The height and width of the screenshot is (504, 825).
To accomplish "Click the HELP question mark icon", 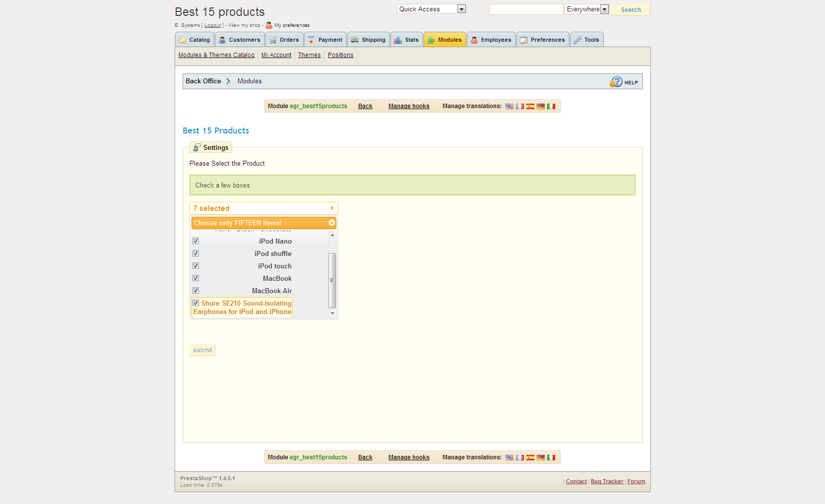I will click(x=616, y=82).
